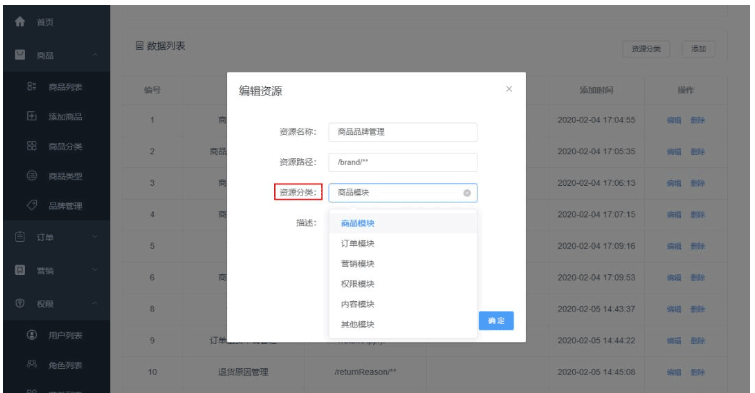Viewport: 755px width, 393px height.
Task: Click the /returnReason/** path cell
Action: [x=365, y=372]
